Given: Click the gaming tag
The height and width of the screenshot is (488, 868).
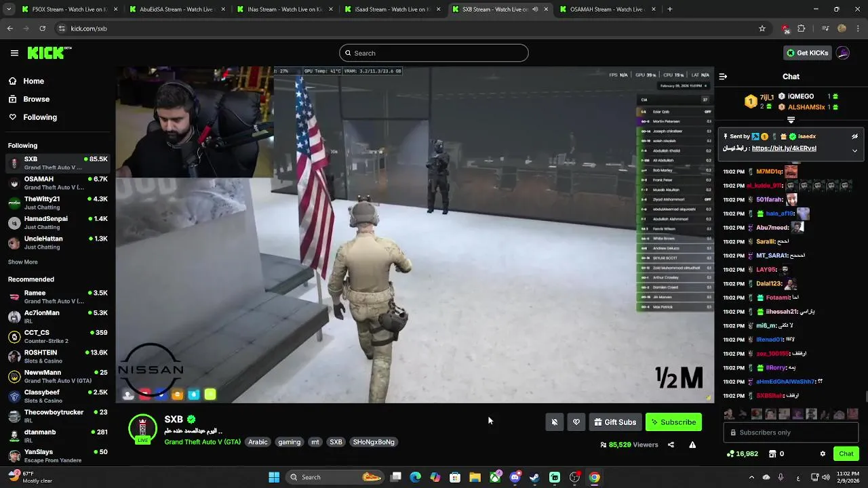Looking at the screenshot, I should [289, 442].
